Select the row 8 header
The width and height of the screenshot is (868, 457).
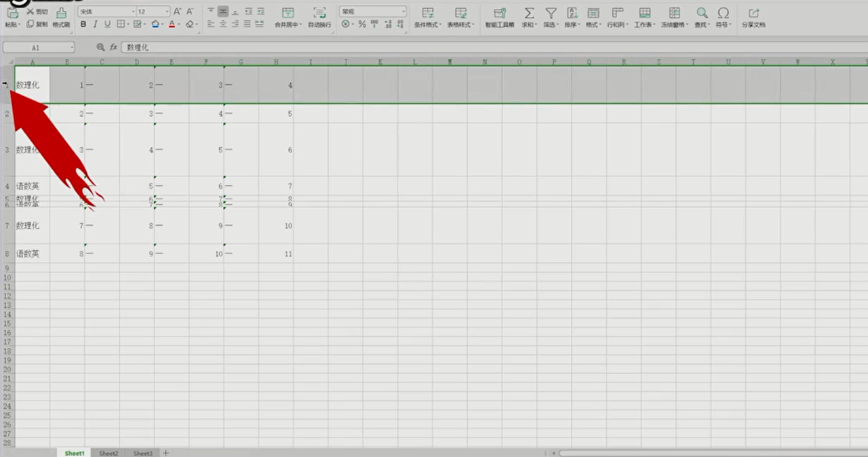[7, 254]
